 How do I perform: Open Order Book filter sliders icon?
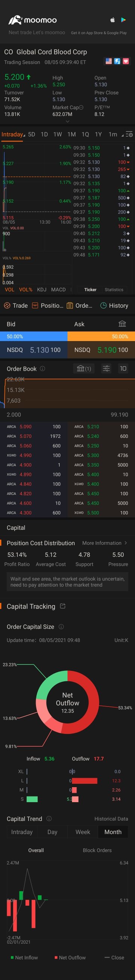pyautogui.click(x=106, y=368)
